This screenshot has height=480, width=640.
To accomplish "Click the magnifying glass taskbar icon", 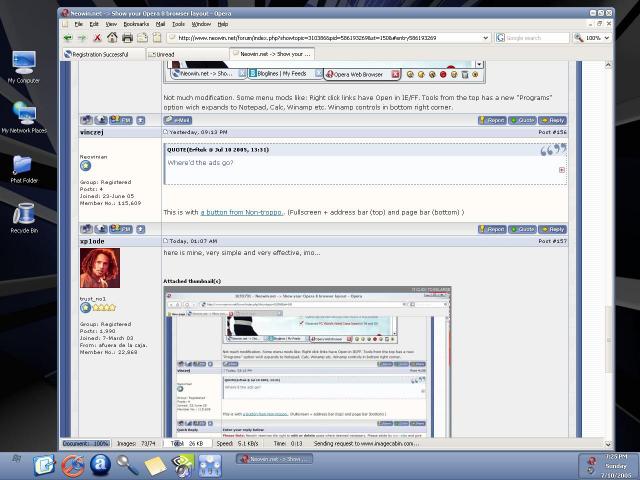I will pos(127,466).
